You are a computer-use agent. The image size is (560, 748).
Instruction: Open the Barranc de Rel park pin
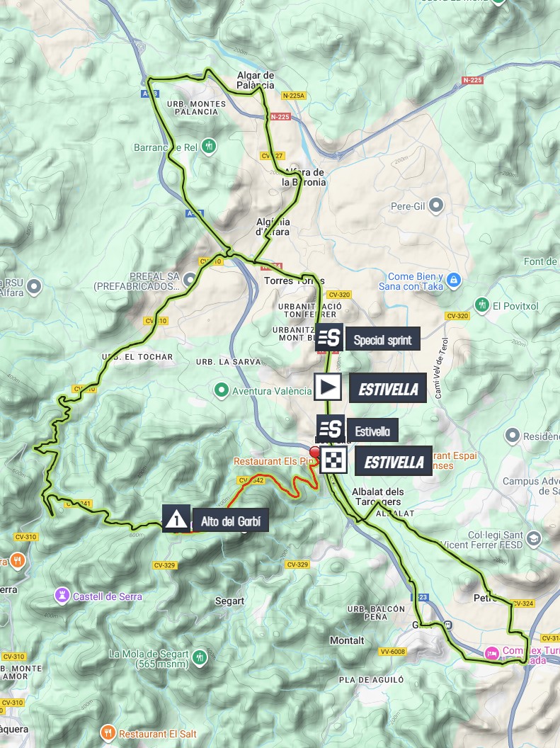coord(209,146)
